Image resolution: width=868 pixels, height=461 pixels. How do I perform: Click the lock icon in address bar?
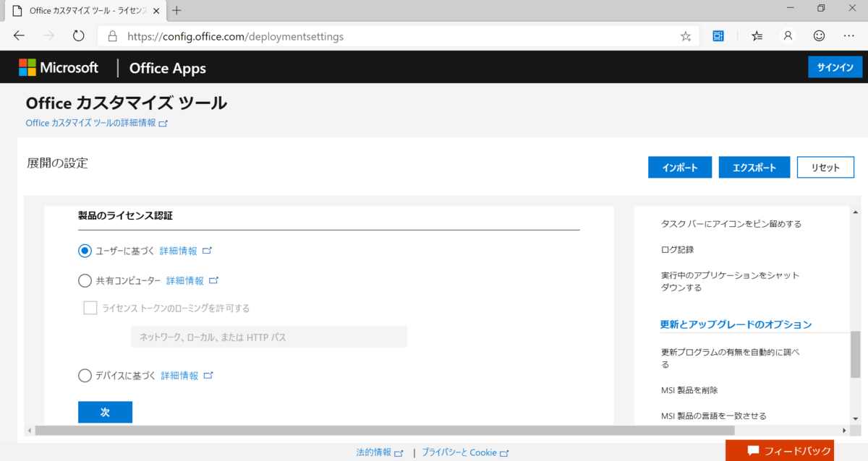click(112, 36)
